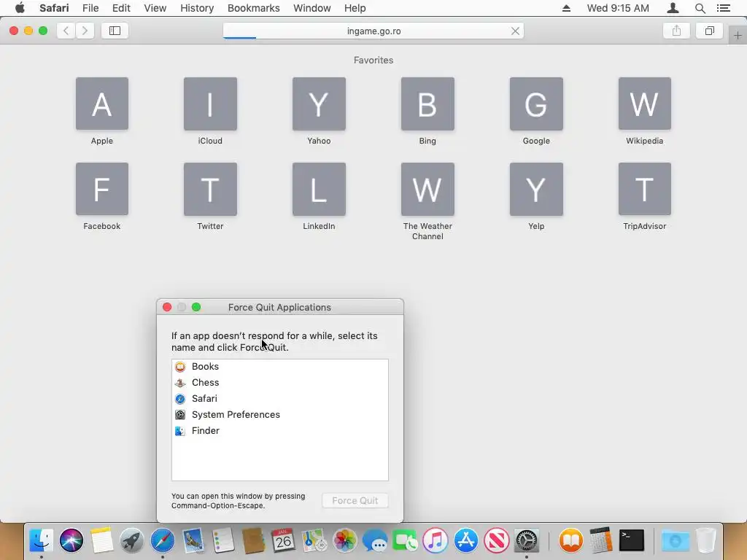Open the Yahoo favorite tile
Screen dimensions: 747x560
point(319,104)
